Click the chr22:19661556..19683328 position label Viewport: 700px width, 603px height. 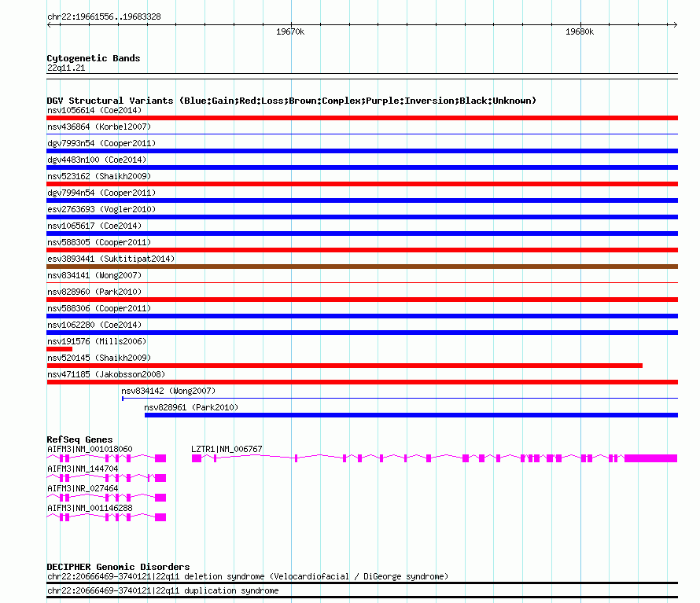point(104,17)
